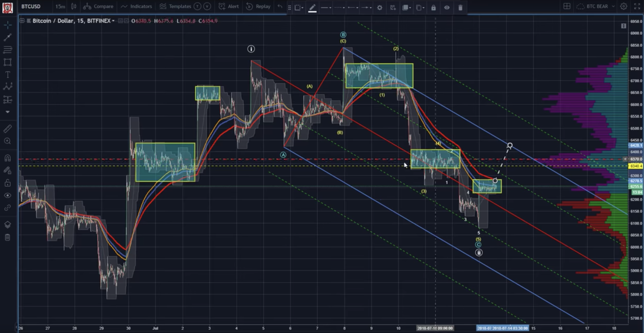Click the circled T template shortcut

coord(197,6)
